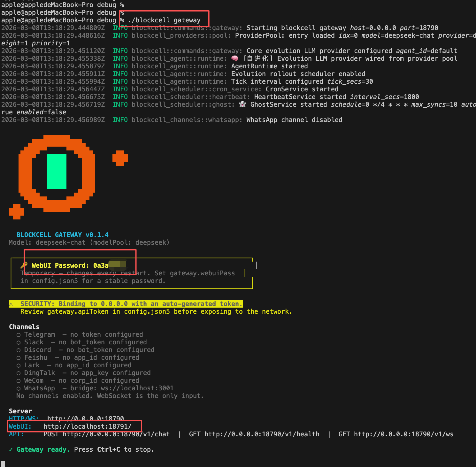Viewport: 476px width, 467px height.
Task: Click the 'DingTalk – no app_key configured' row
Action: 84,373
